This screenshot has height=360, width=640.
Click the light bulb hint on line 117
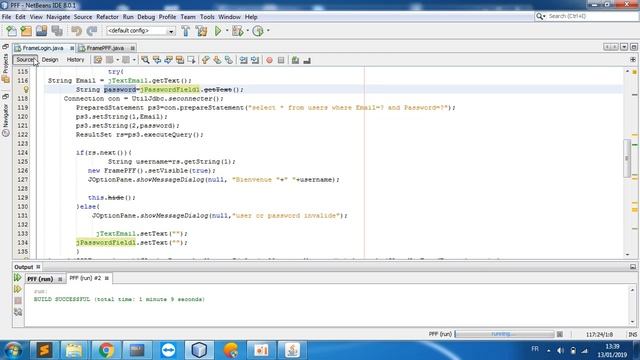point(26,89)
